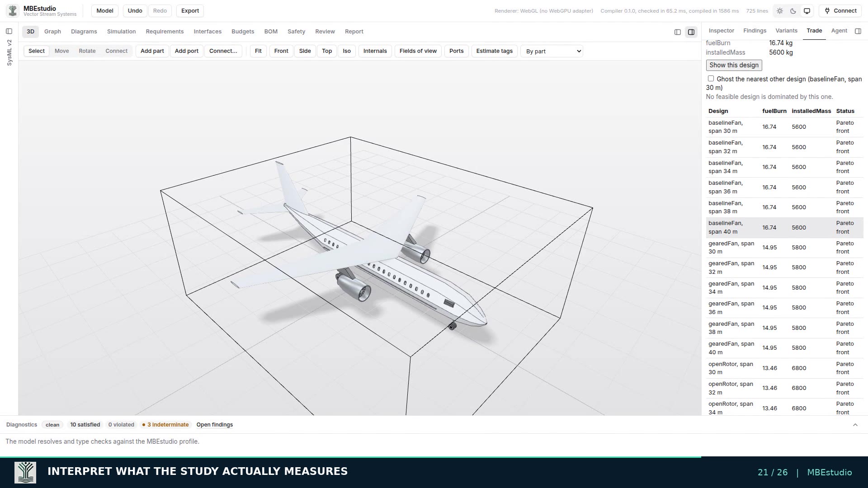The image size is (868, 488).
Task: Open the 3D view tab
Action: [x=30, y=32]
